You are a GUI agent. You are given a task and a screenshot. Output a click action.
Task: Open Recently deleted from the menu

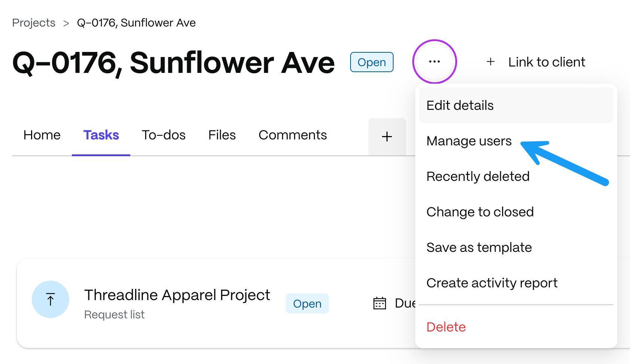coord(516,176)
